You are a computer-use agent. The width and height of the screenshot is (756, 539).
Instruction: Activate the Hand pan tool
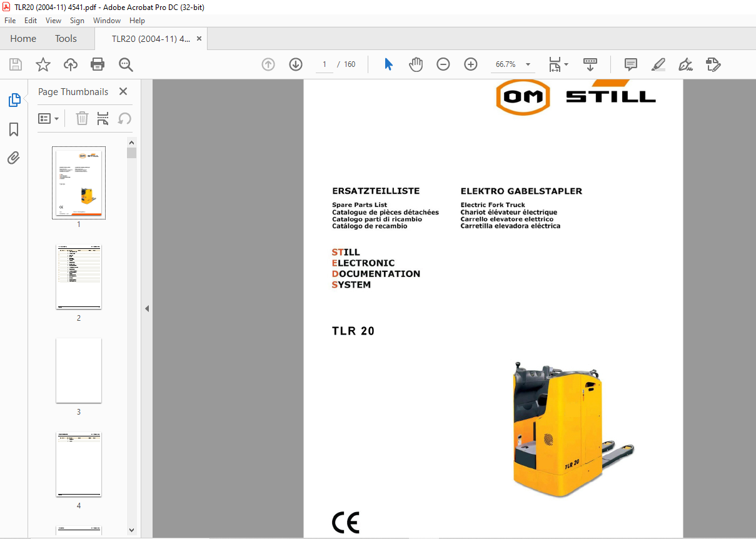click(x=416, y=64)
